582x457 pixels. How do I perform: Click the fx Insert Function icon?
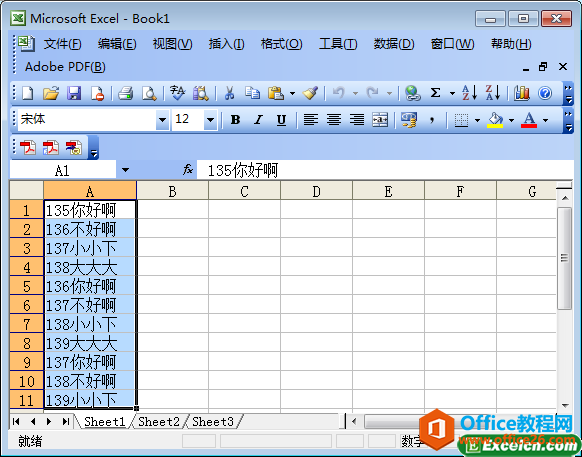point(188,170)
